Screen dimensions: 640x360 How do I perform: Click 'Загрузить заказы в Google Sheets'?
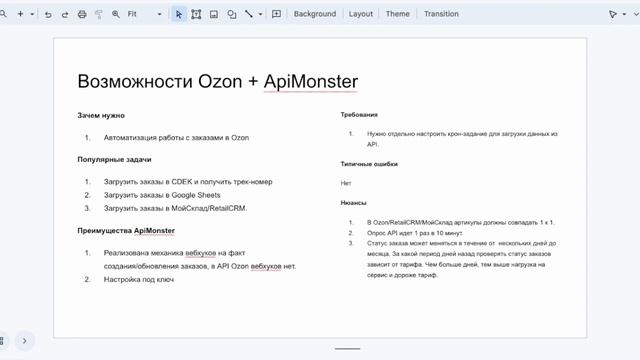pos(162,195)
